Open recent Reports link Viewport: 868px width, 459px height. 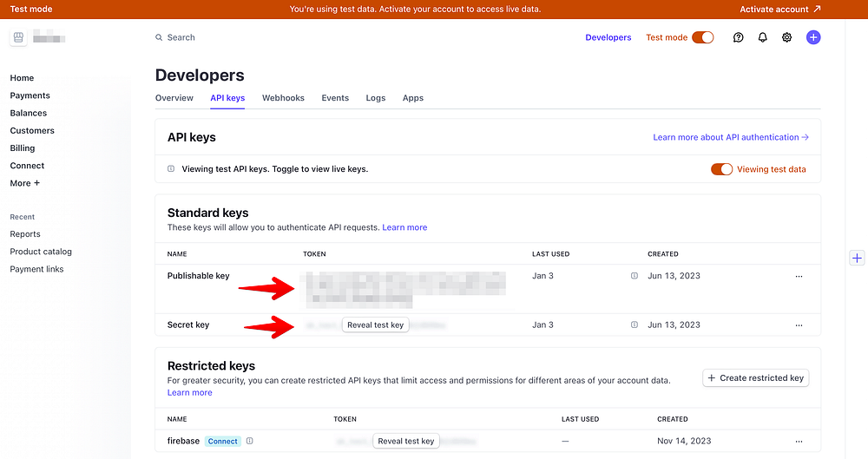pyautogui.click(x=25, y=234)
